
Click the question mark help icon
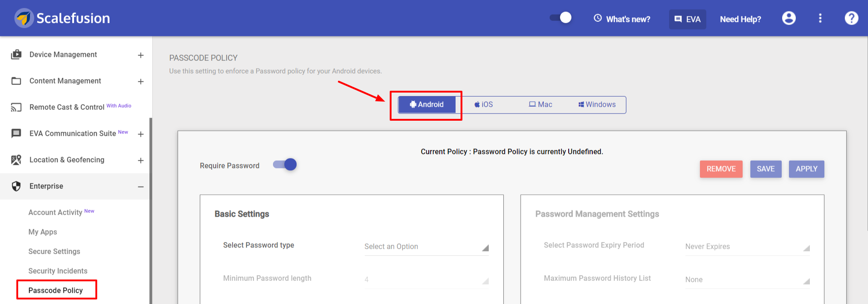click(x=852, y=18)
